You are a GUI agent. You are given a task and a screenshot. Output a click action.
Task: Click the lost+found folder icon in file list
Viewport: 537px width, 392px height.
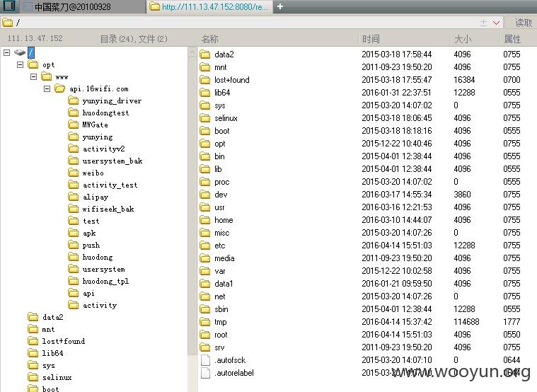[204, 80]
